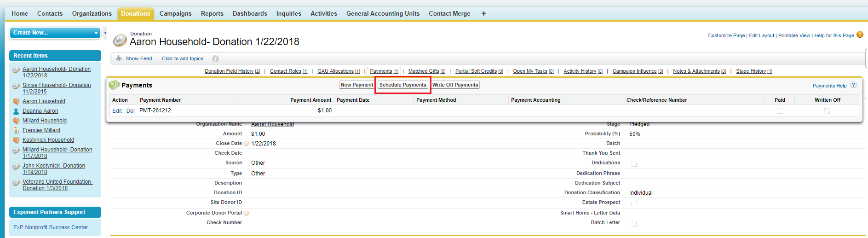Click the green money Payments icon
Image resolution: width=868 pixels, height=238 pixels.
pyautogui.click(x=114, y=85)
